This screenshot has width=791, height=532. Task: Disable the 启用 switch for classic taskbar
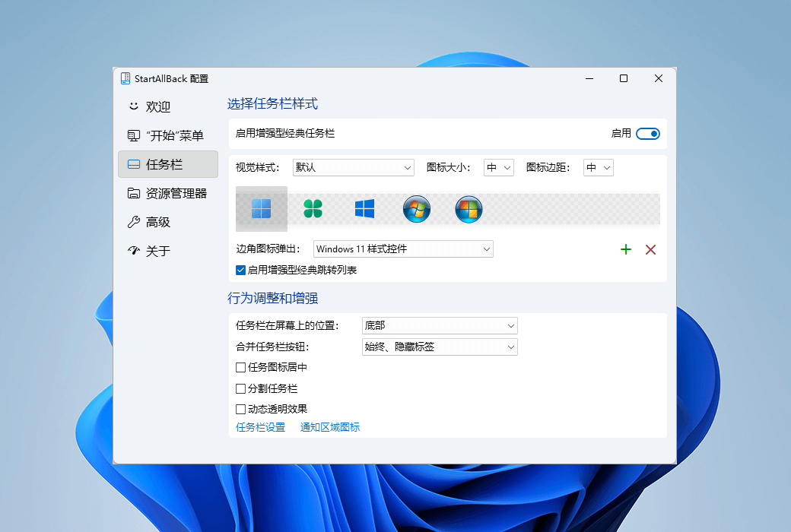pos(647,133)
